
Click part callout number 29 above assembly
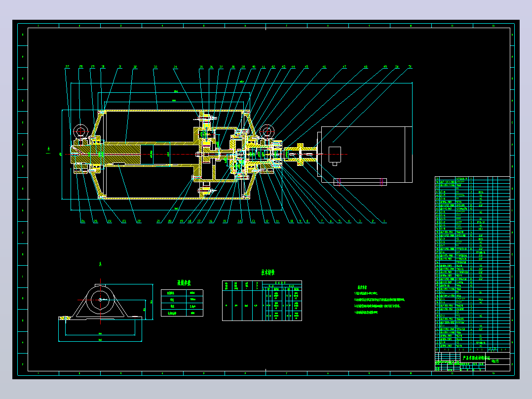[x=93, y=67]
